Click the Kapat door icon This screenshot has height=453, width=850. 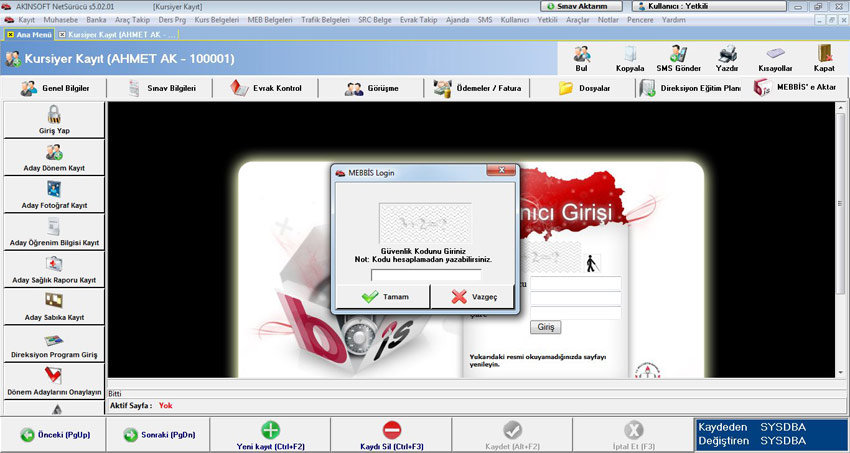pos(824,54)
